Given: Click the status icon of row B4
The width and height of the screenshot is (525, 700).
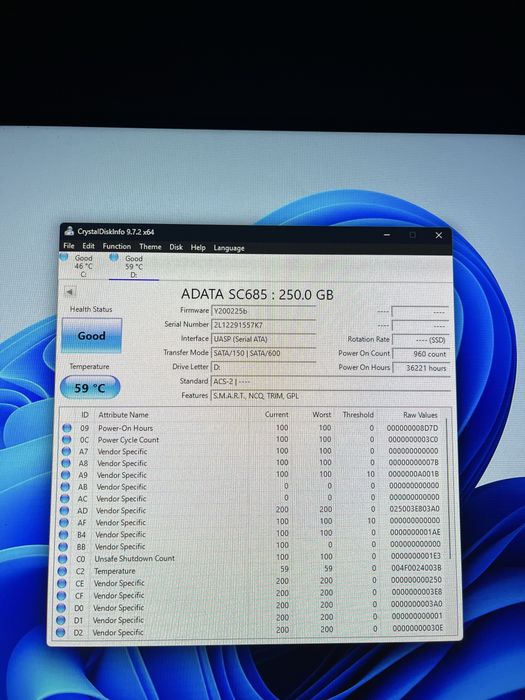Looking at the screenshot, I should (x=63, y=534).
